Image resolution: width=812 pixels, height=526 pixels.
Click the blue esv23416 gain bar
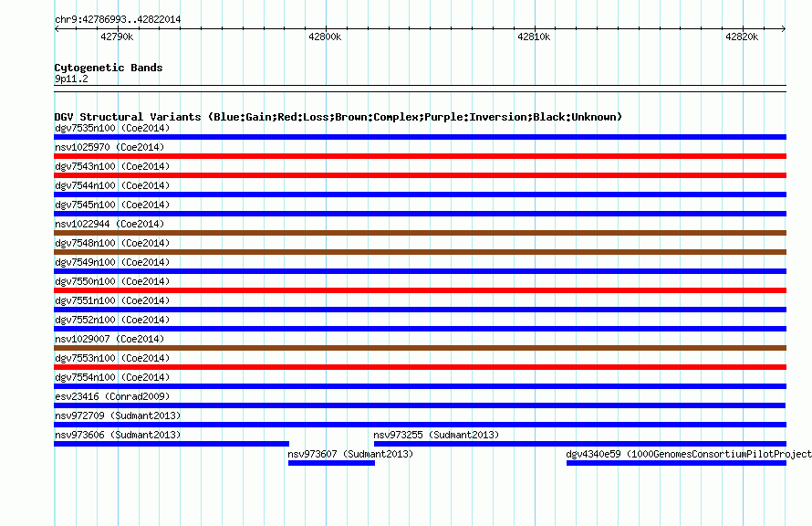[420, 405]
